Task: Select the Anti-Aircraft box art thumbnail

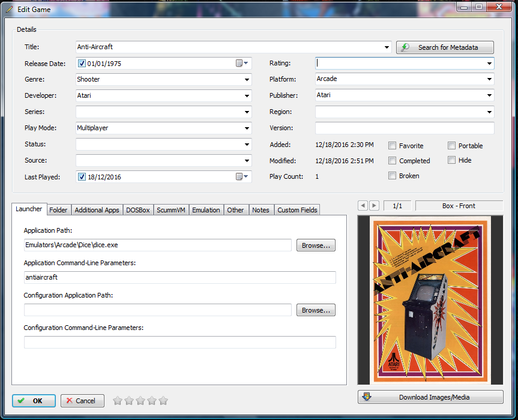Action: 430,300
